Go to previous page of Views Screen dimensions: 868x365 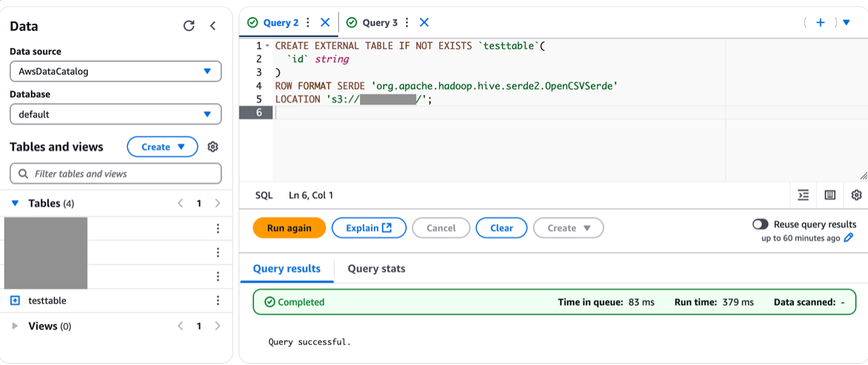[180, 326]
